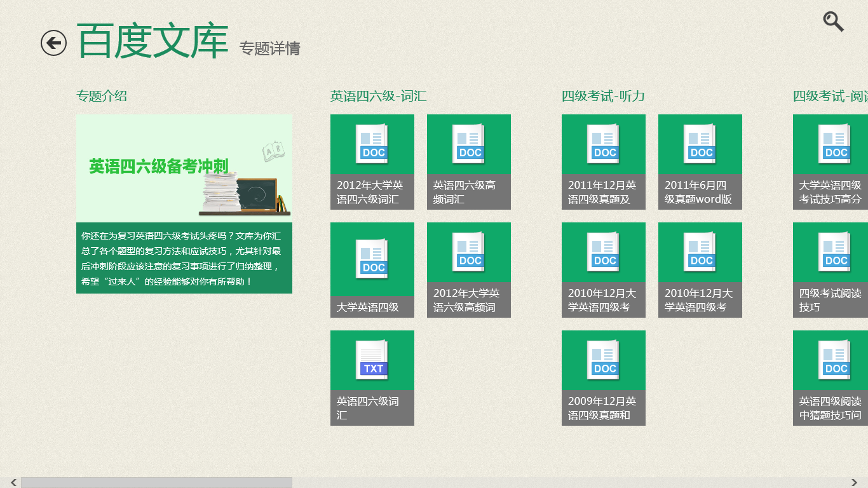Viewport: 868px width, 488px height.
Task: Click the title 大学英语四级
Action: tap(368, 307)
